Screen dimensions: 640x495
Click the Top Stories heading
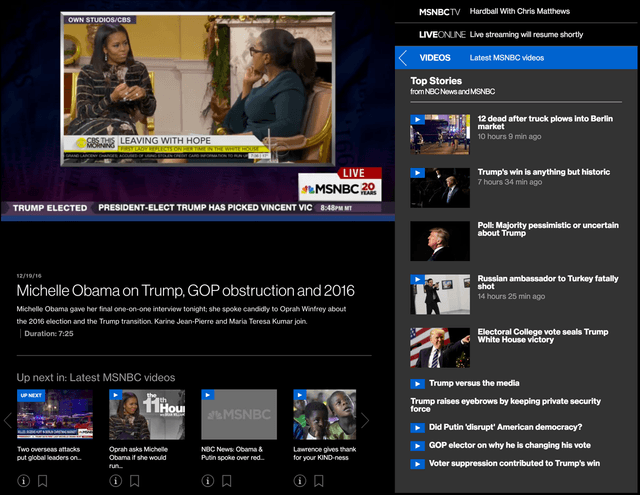436,81
